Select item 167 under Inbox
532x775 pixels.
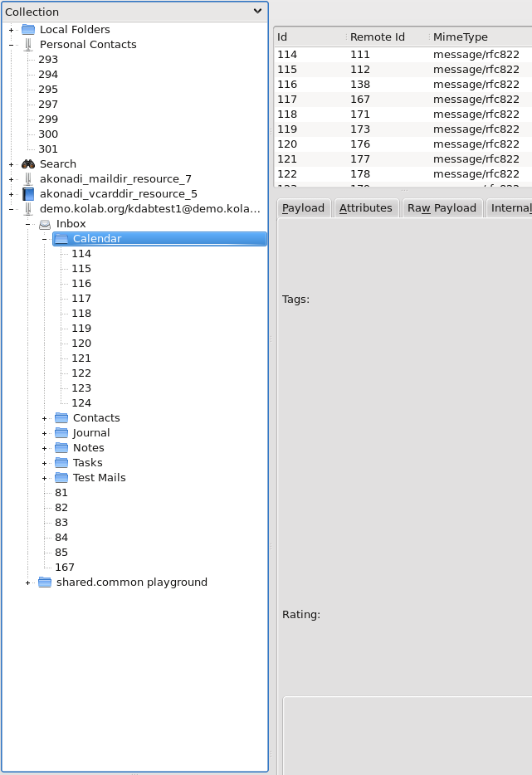(x=65, y=568)
